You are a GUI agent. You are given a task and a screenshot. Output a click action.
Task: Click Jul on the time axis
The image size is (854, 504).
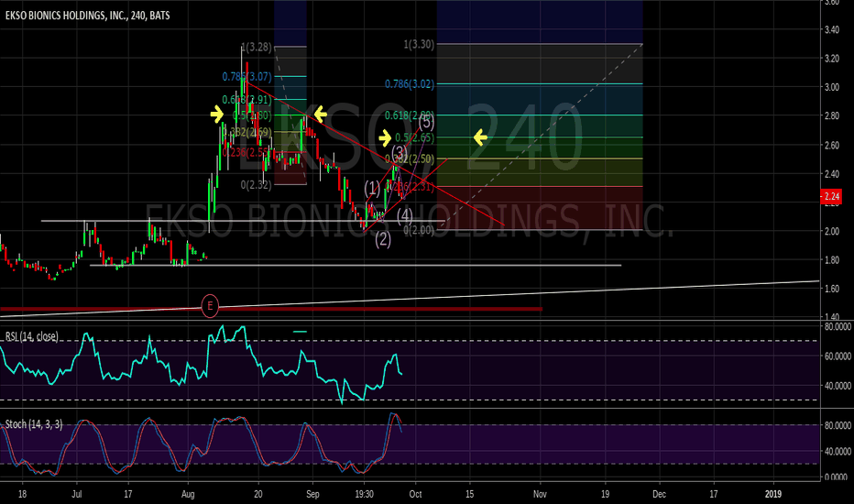[x=77, y=494]
